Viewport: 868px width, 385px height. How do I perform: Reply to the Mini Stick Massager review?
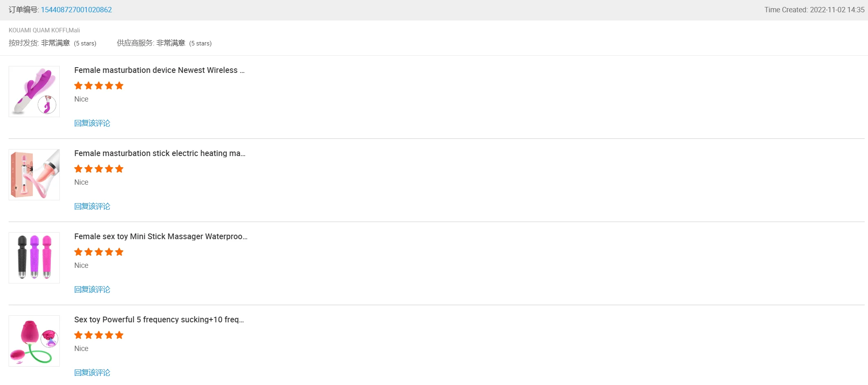tap(92, 290)
